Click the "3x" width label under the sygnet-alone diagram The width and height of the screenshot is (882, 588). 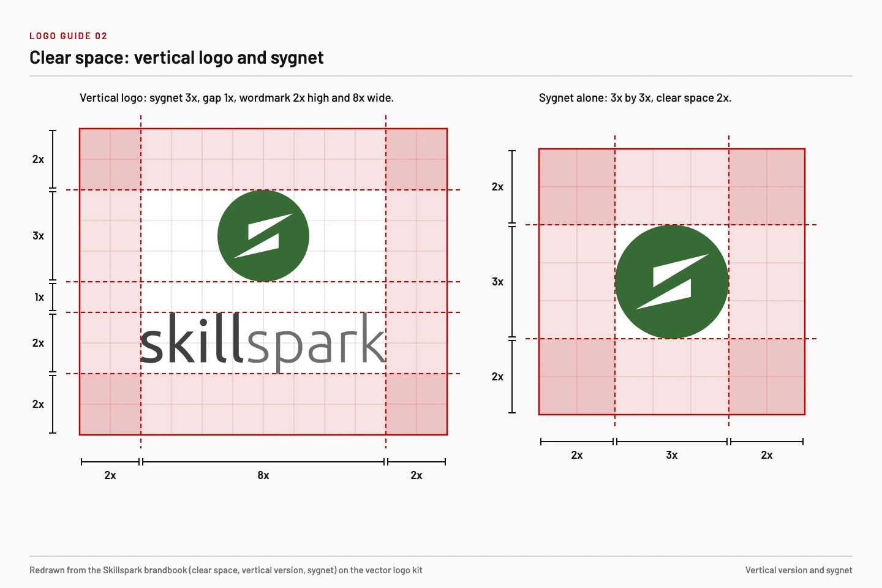point(672,455)
